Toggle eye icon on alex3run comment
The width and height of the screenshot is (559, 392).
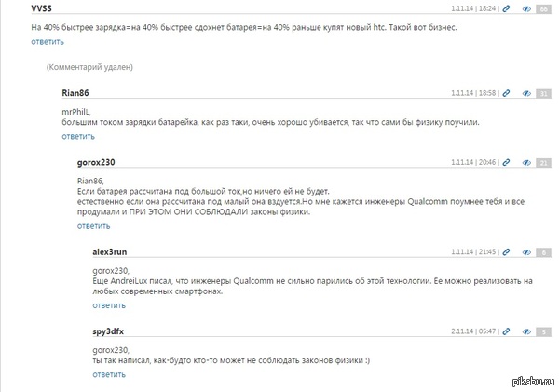point(525,252)
